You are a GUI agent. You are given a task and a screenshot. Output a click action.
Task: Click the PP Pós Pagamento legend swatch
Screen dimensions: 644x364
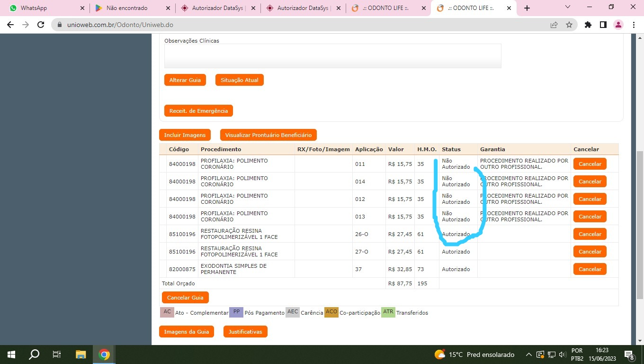point(236,312)
